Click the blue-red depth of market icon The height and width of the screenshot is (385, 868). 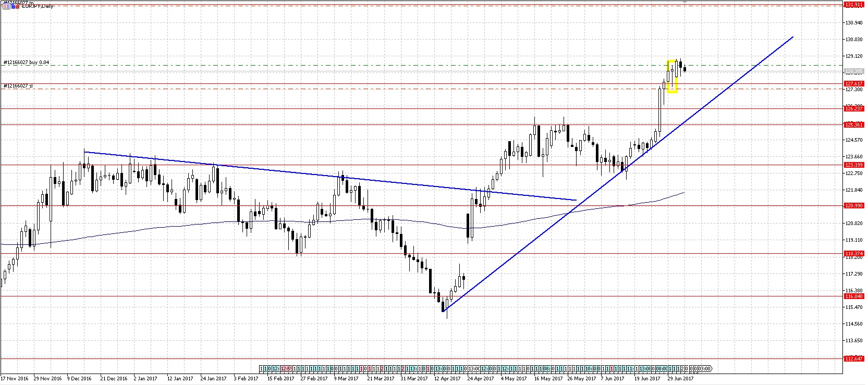[x=15, y=6]
